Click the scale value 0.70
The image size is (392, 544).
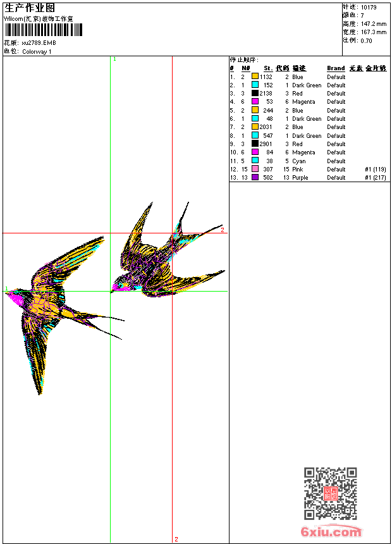coord(366,41)
